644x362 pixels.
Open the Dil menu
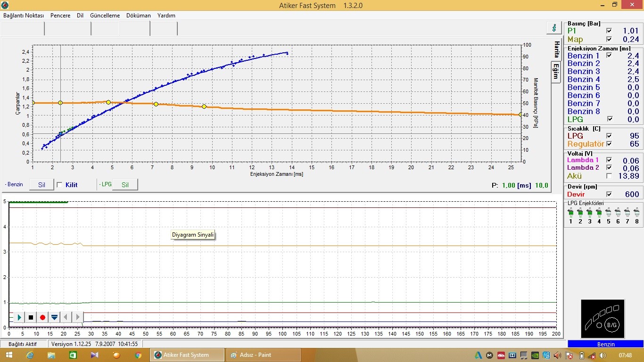click(x=80, y=16)
